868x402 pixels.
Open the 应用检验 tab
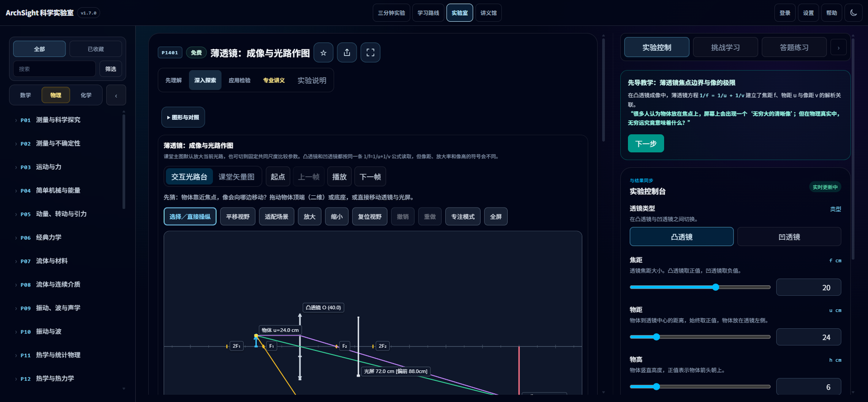(239, 80)
